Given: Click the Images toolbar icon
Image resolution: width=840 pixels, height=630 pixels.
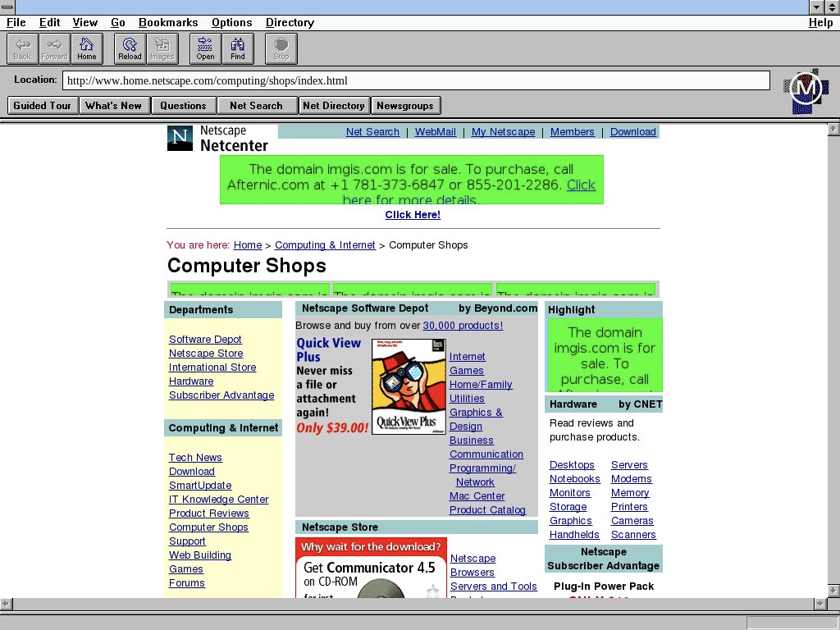Looking at the screenshot, I should pos(162,48).
